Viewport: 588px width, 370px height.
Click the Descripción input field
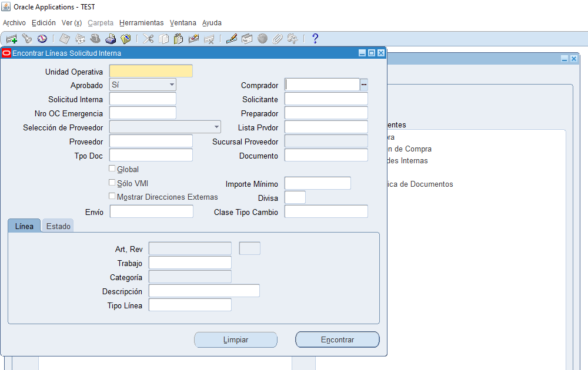click(203, 291)
